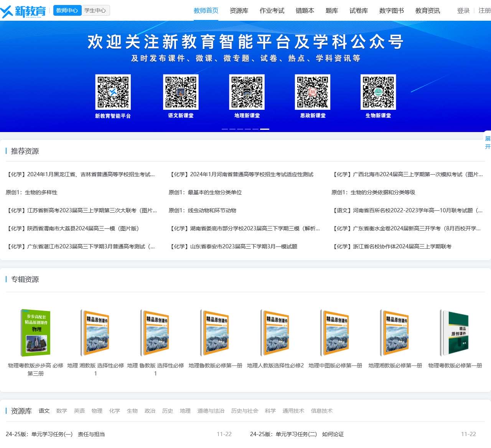The width and height of the screenshot is (491, 448).
Task: Open 地理鲁教版必修第一册 album cover
Action: click(x=216, y=333)
